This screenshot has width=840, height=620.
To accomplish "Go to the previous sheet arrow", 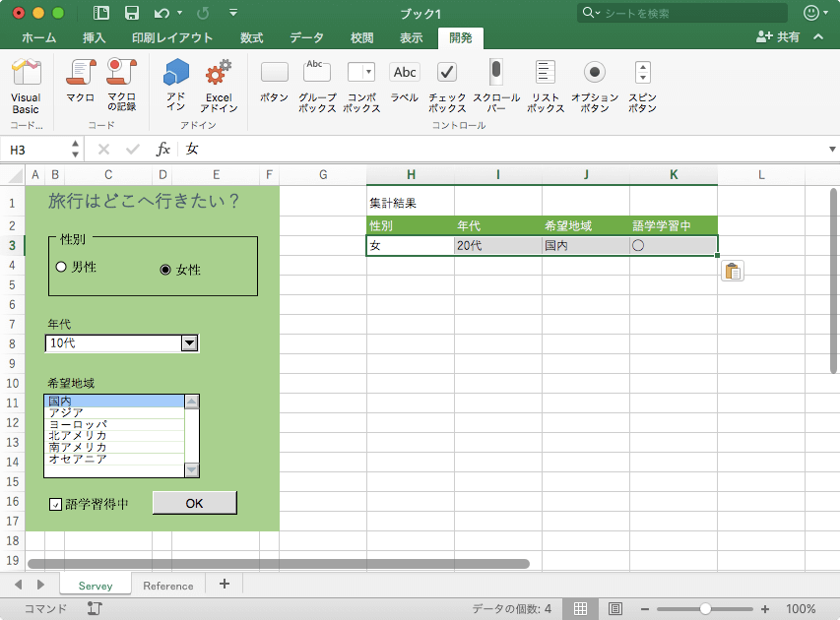I will tap(18, 585).
